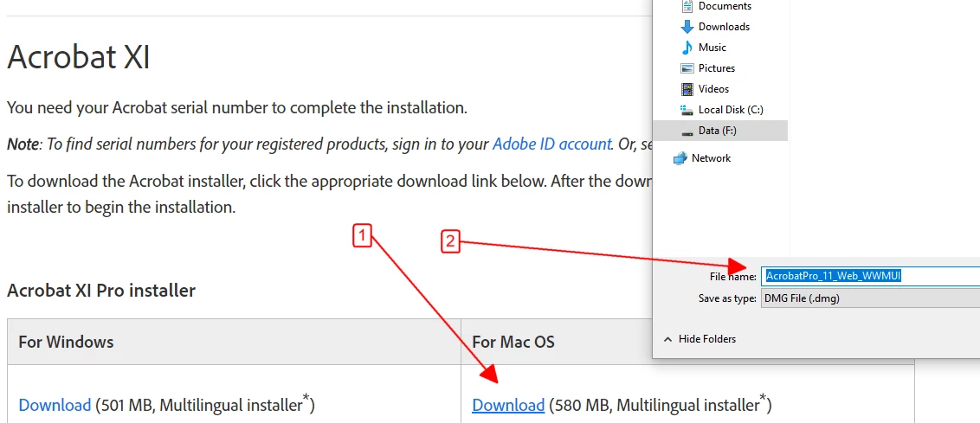Click the Data (F:) drive icon
Viewport: 980px width, 423px height.
pyautogui.click(x=687, y=131)
